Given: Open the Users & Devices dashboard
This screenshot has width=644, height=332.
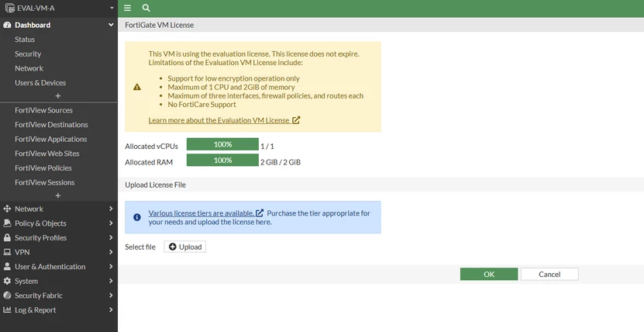Looking at the screenshot, I should 40,82.
